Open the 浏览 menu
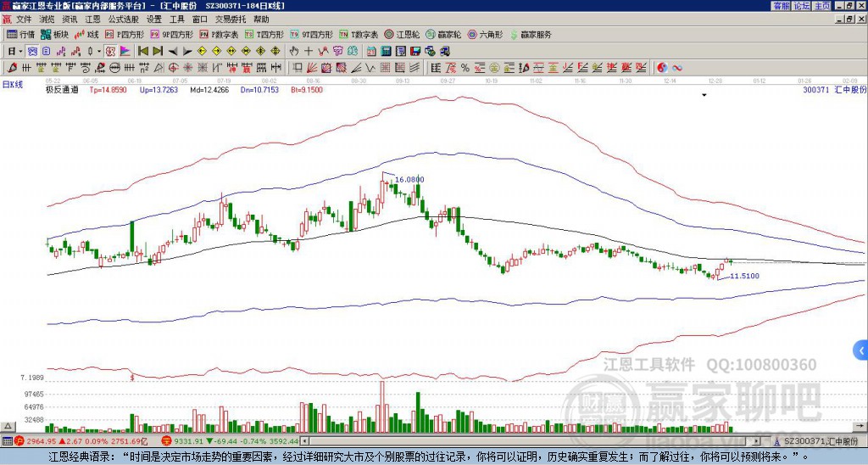Screen dimensions: 868x465 pos(47,20)
